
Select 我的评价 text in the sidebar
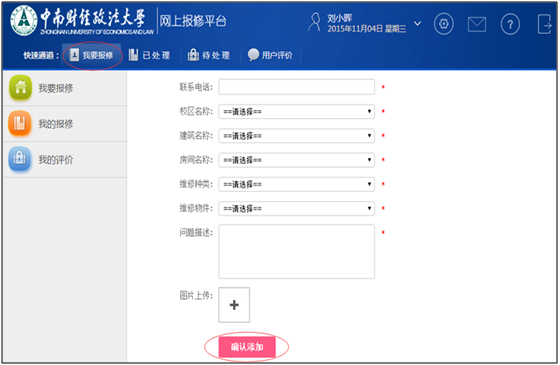[56, 160]
